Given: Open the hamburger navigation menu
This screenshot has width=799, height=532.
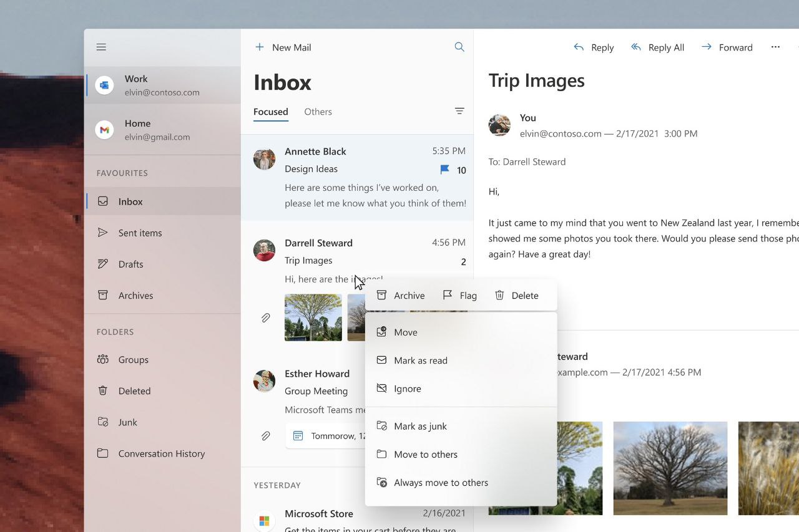Looking at the screenshot, I should 101,47.
